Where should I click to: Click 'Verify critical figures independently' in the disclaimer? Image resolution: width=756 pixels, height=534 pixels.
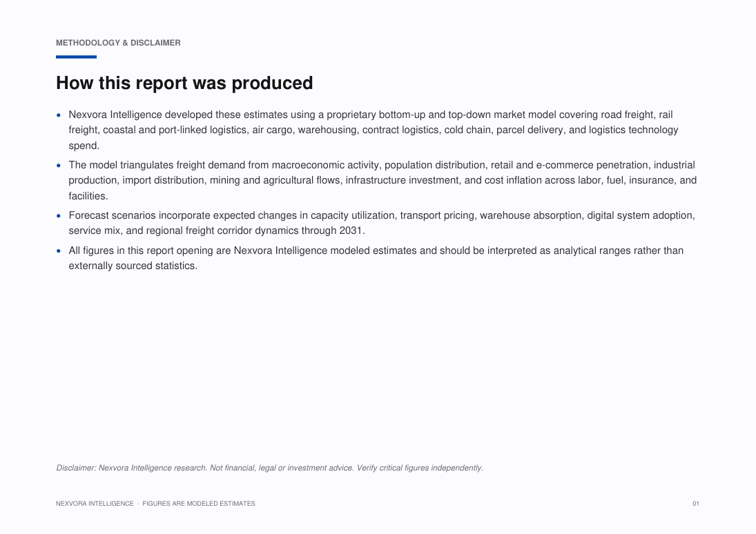pos(419,468)
